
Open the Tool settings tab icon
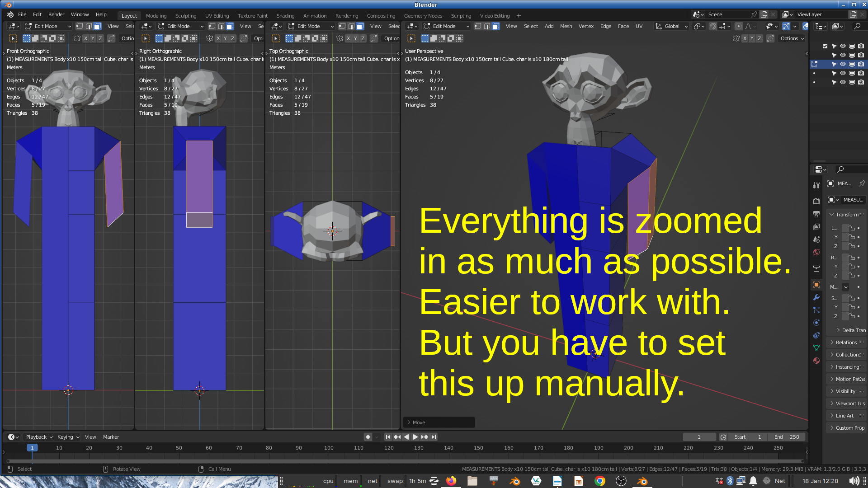tap(816, 185)
